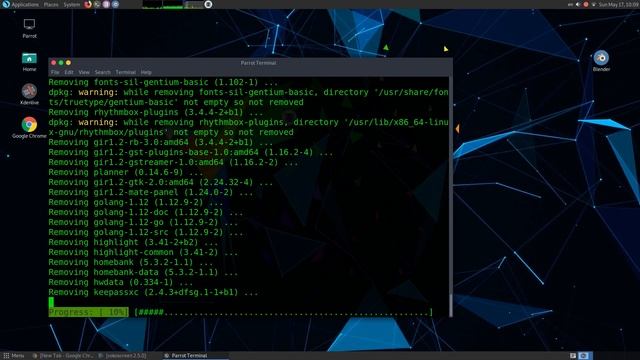This screenshot has width=640, height=360.
Task: Click the 'Removing golang-1.12-src' line
Action: pyautogui.click(x=146, y=232)
